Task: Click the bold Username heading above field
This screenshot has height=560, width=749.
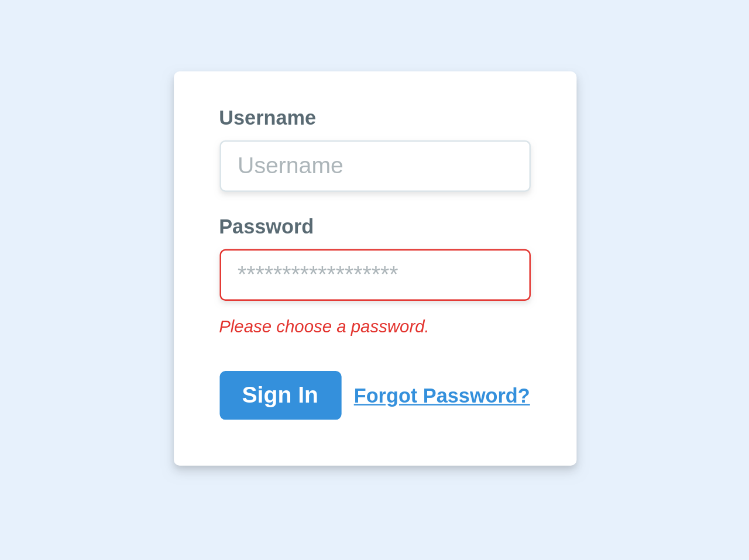Action: (x=267, y=118)
